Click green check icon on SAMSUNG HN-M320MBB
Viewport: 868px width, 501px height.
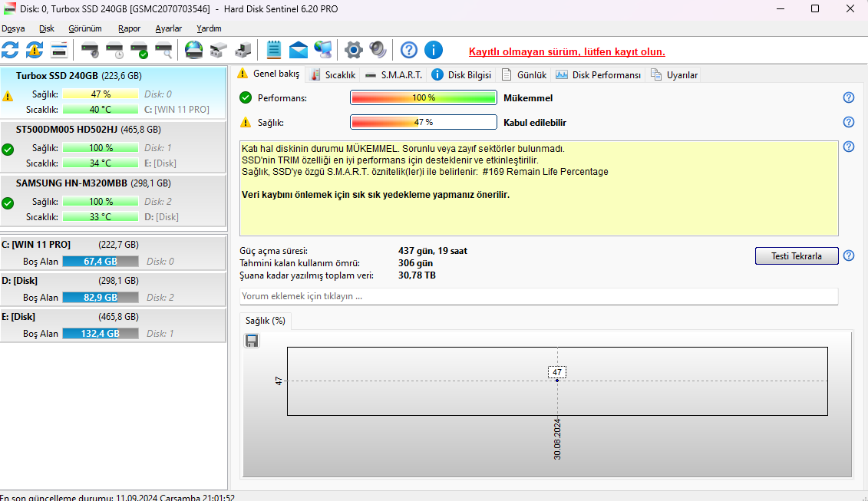pyautogui.click(x=8, y=203)
